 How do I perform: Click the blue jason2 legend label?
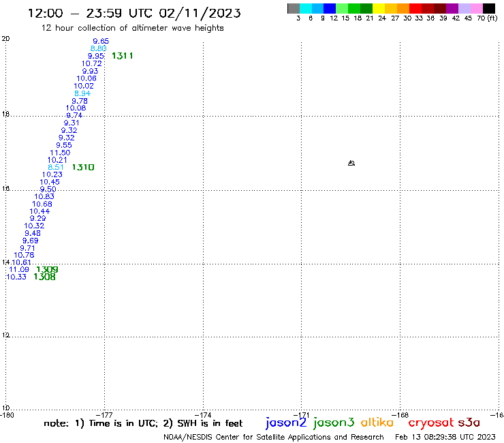point(286,423)
